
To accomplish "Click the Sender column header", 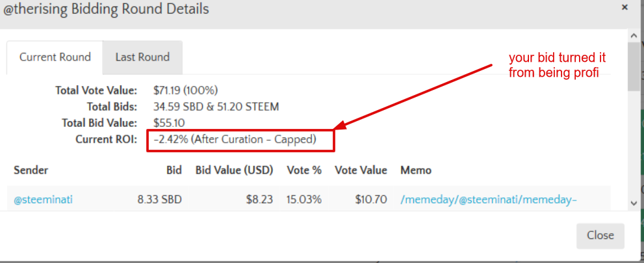I will pyautogui.click(x=31, y=170).
